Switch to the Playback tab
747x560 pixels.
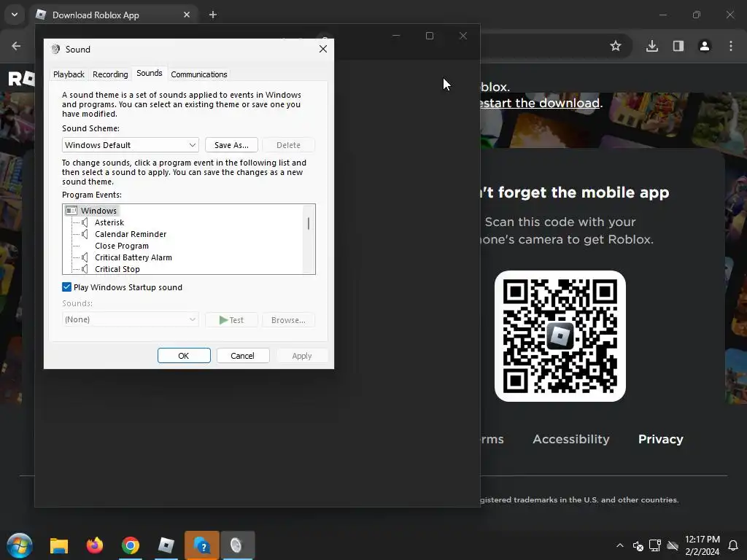coord(69,74)
